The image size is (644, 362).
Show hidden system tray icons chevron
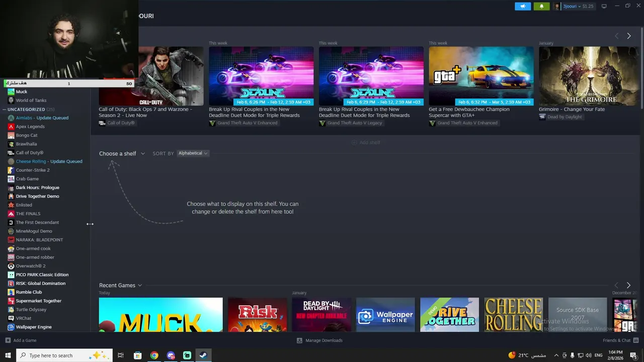[556, 355]
